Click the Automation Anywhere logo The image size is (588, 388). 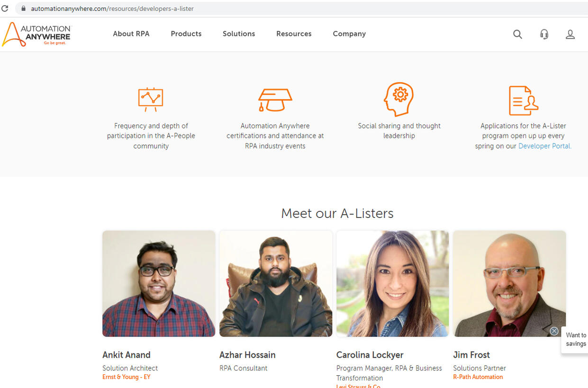(36, 34)
